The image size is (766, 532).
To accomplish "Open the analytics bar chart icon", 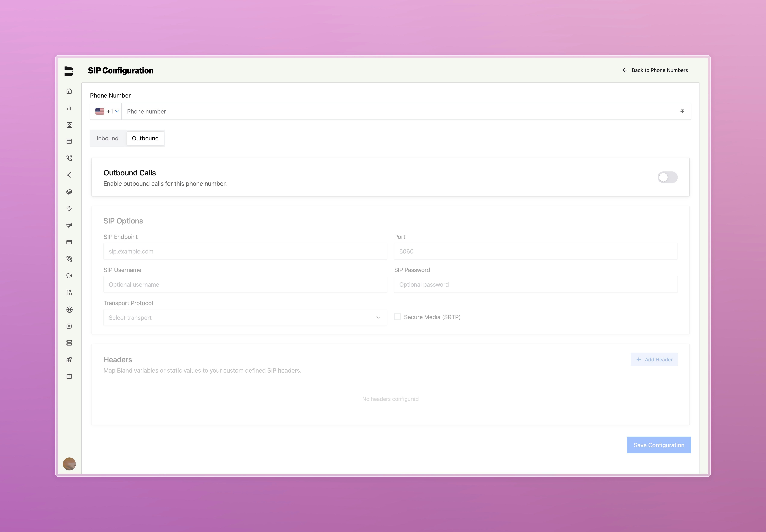I will [x=69, y=108].
